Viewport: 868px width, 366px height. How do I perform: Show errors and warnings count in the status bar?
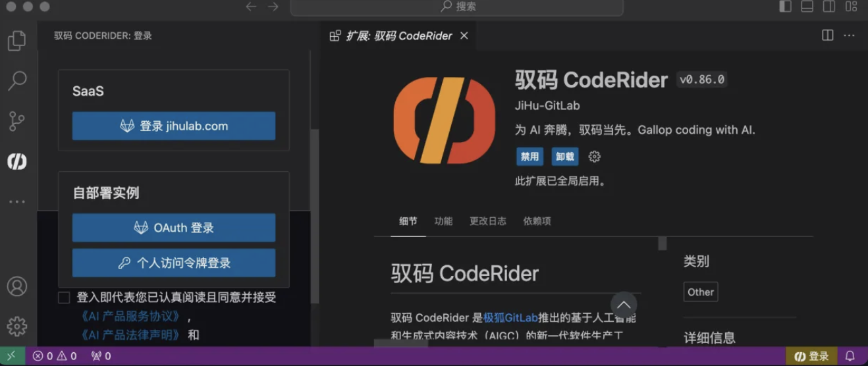(x=55, y=356)
